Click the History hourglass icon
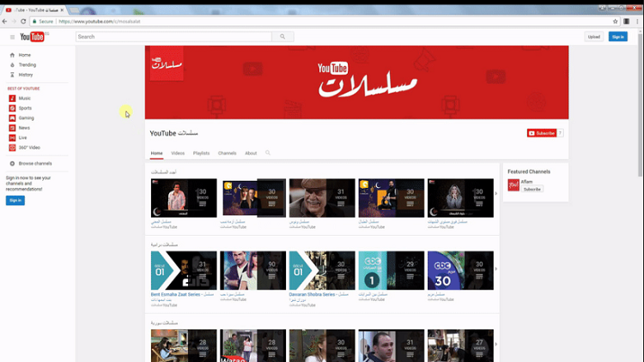 12,75
